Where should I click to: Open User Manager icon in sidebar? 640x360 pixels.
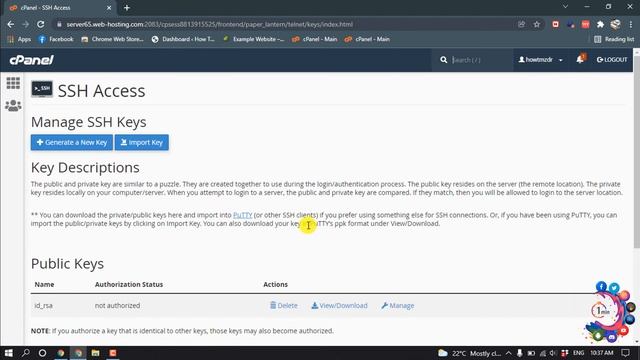[x=13, y=106]
